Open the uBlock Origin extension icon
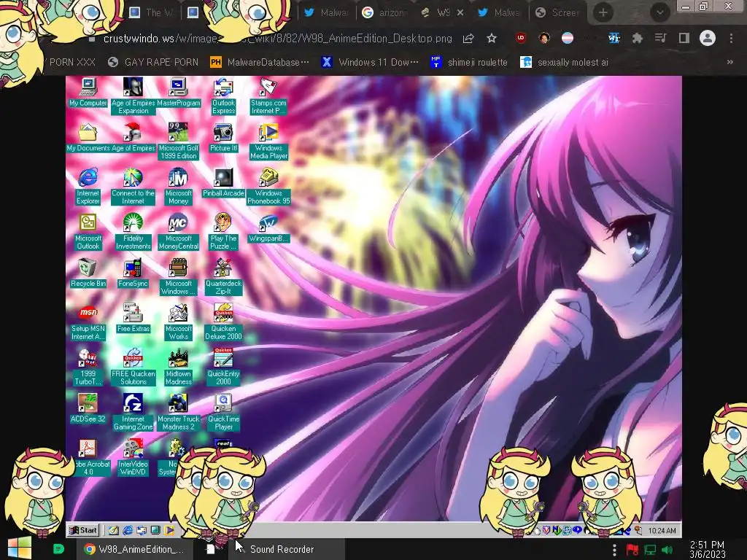 pos(521,38)
